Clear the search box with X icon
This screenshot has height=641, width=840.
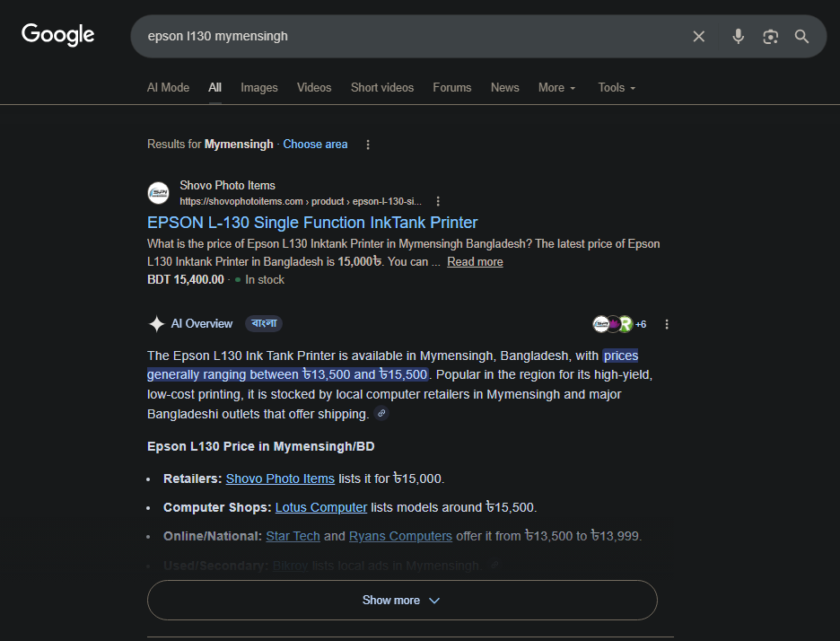[699, 37]
